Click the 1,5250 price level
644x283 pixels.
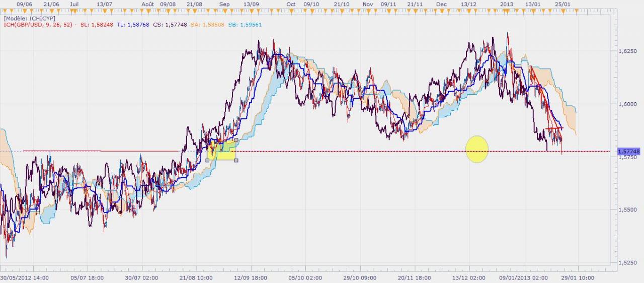(627, 262)
